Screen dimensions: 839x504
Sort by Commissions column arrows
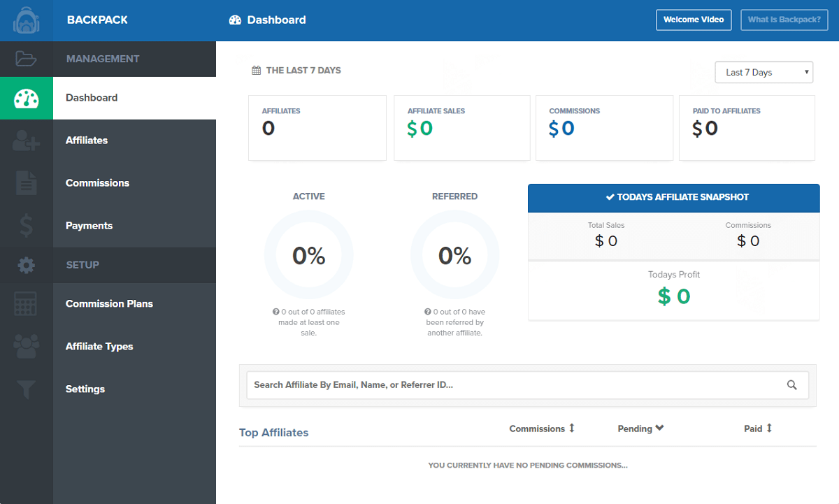[x=571, y=428]
